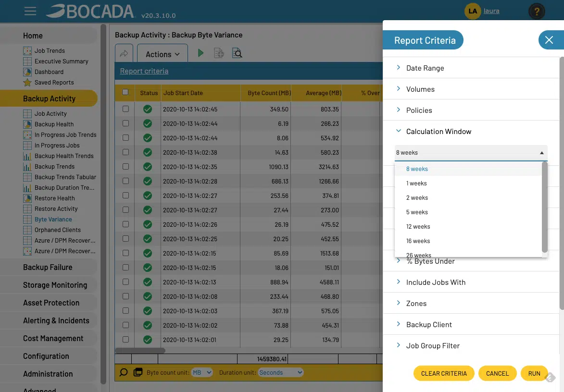Select 8 weeks option in the list
The height and width of the screenshot is (392, 564).
[468, 169]
